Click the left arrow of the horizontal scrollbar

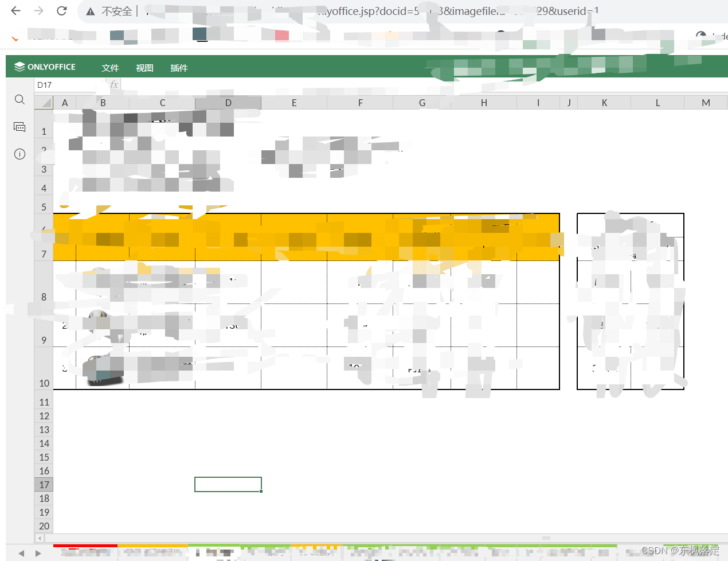point(39,538)
